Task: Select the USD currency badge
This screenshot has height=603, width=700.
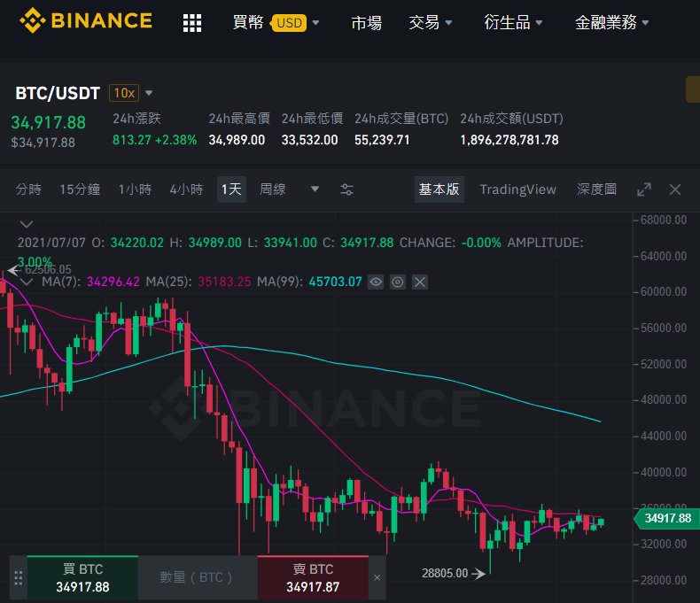Action: (x=289, y=23)
